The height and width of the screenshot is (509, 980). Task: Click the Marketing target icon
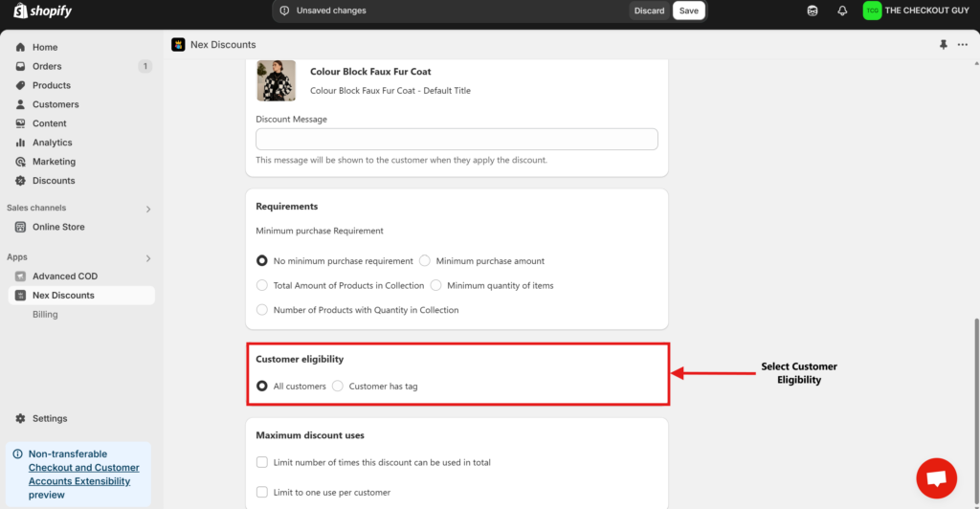click(21, 161)
